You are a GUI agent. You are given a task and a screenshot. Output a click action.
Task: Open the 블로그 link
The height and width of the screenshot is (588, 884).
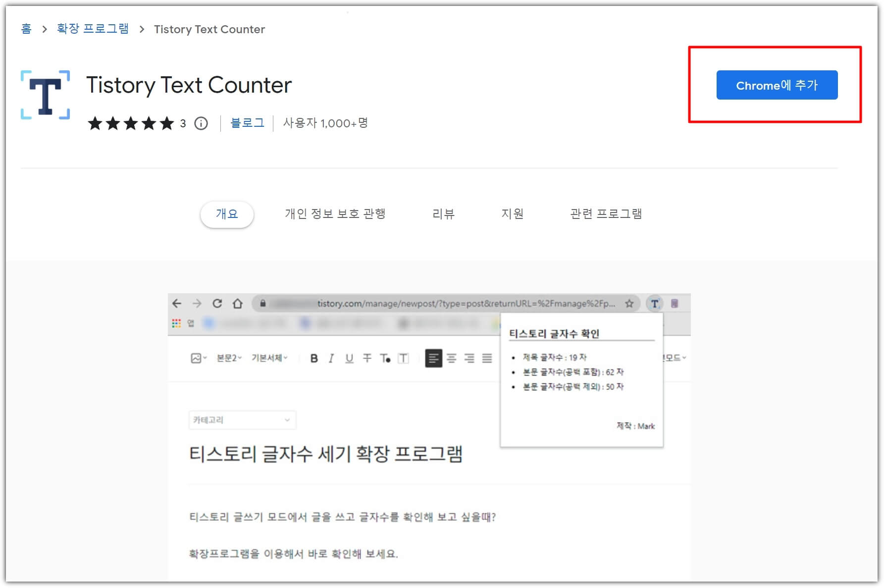point(247,123)
